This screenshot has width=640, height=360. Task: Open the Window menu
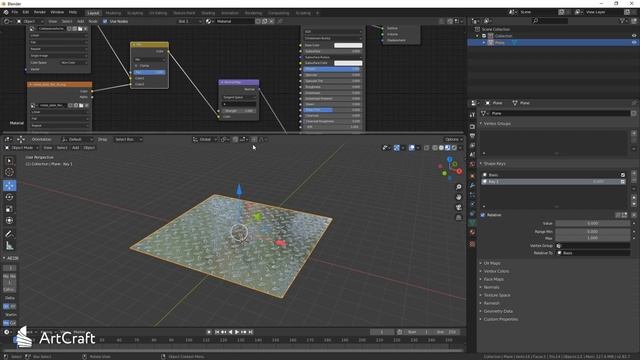tap(57, 12)
